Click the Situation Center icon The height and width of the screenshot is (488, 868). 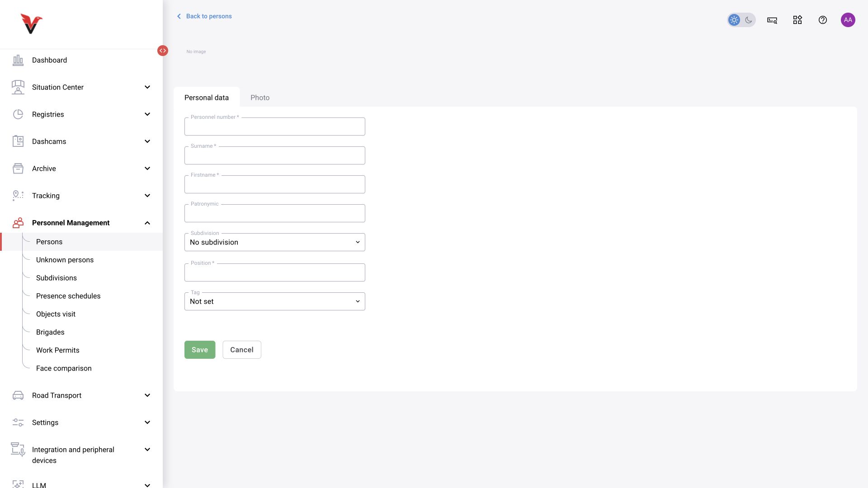[x=18, y=87]
